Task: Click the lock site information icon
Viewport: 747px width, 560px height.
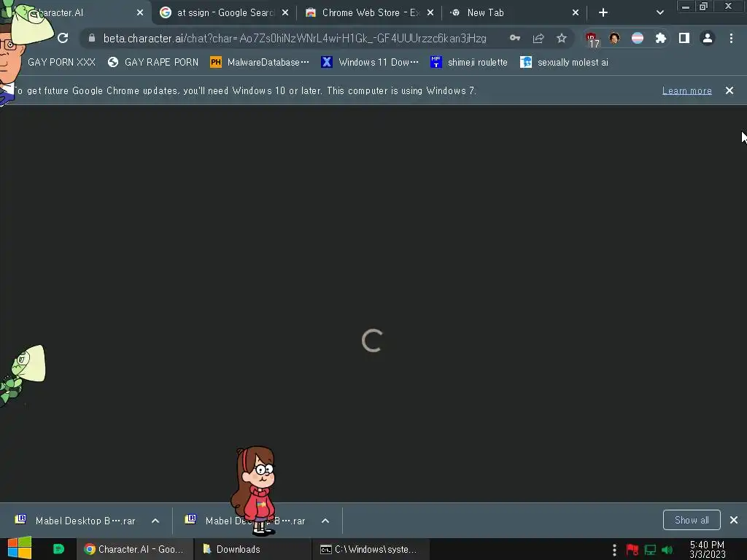Action: (92, 38)
